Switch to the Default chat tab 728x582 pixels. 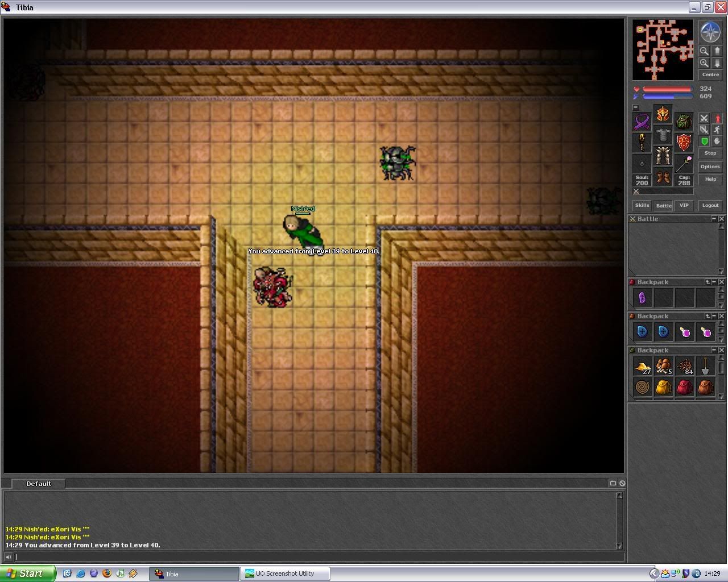click(x=38, y=484)
